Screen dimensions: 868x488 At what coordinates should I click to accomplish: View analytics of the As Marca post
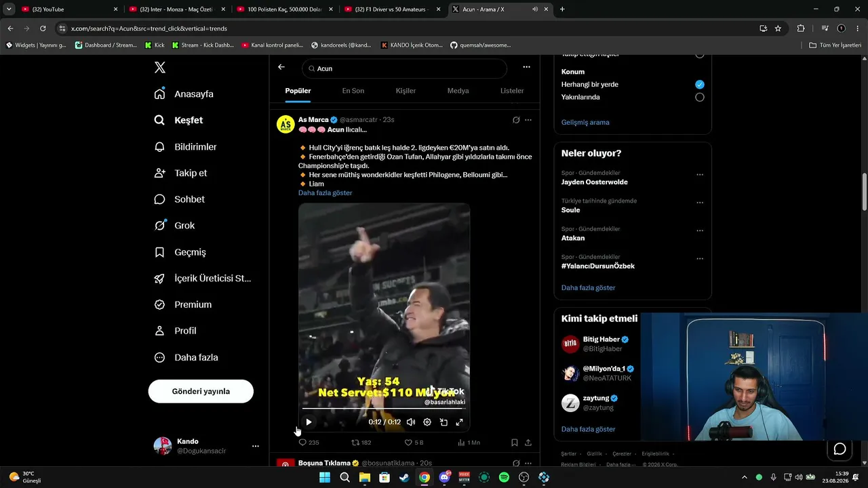(x=469, y=443)
